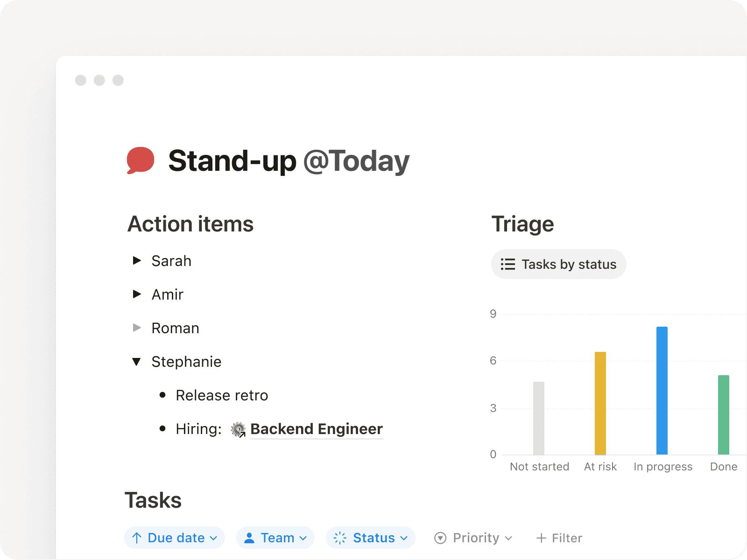Click the list icon in Tasks by status
This screenshot has width=747, height=560.
coord(508,265)
